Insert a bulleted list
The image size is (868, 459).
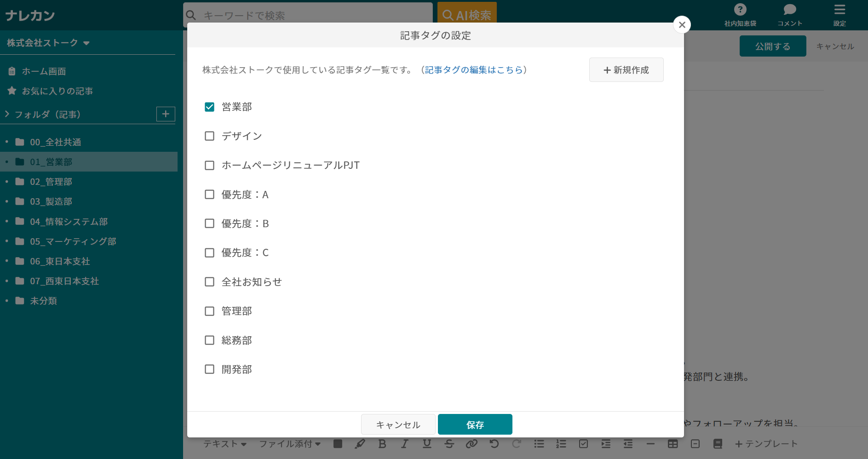click(539, 444)
